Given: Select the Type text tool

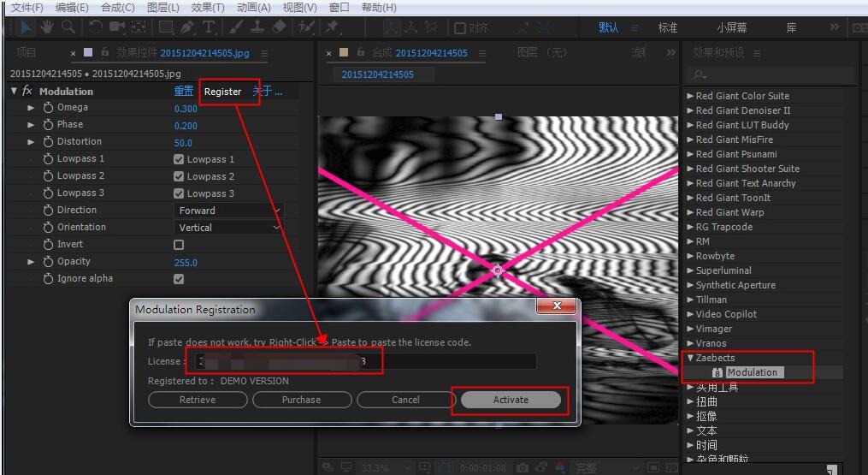Looking at the screenshot, I should [209, 28].
